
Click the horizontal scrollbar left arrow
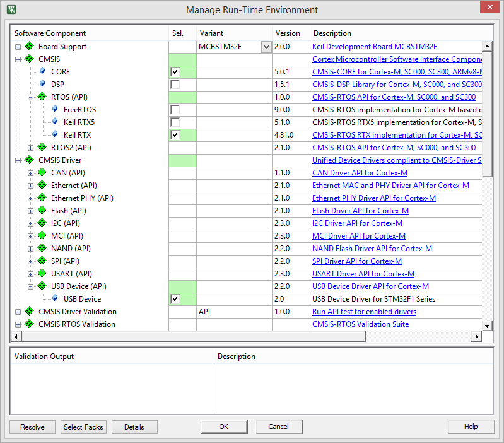point(16,336)
